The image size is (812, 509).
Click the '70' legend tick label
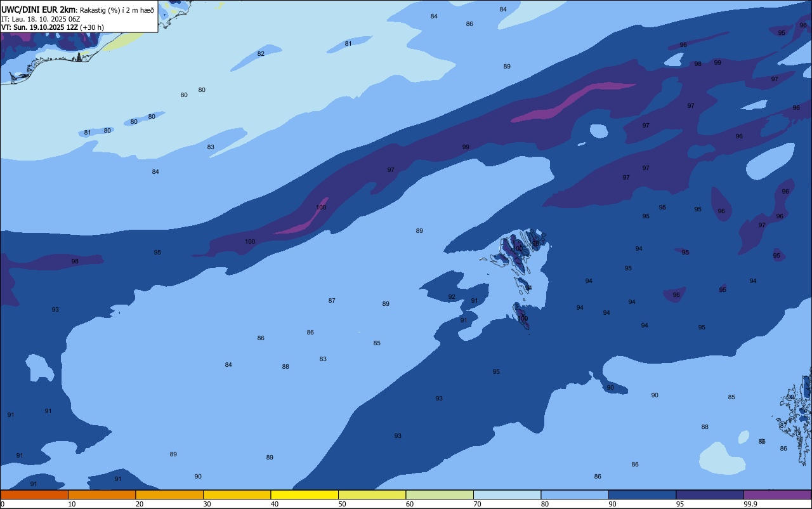[477, 504]
